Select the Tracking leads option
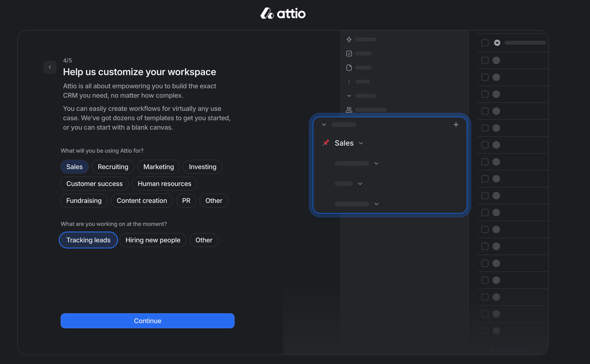 [88, 240]
